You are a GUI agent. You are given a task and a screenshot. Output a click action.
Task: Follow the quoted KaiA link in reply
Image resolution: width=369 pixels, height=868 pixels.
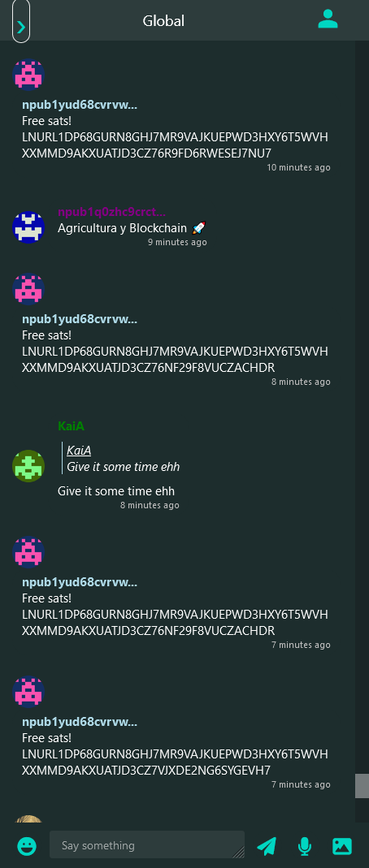click(x=79, y=451)
